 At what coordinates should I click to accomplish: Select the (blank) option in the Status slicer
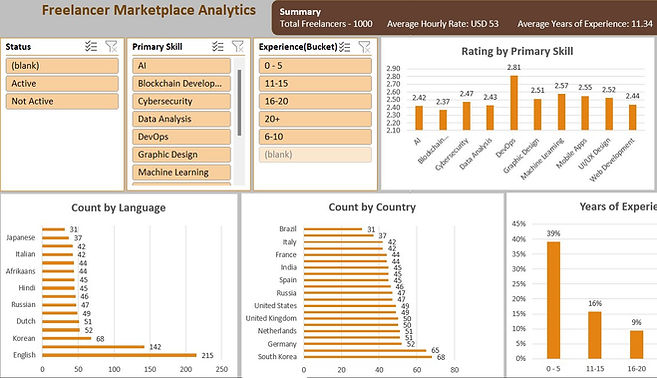[x=62, y=66]
